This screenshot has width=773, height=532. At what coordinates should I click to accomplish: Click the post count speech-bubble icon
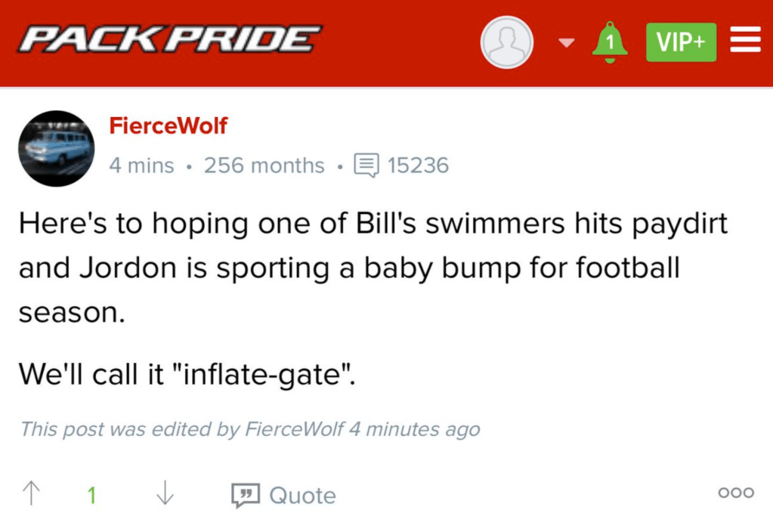click(x=366, y=165)
